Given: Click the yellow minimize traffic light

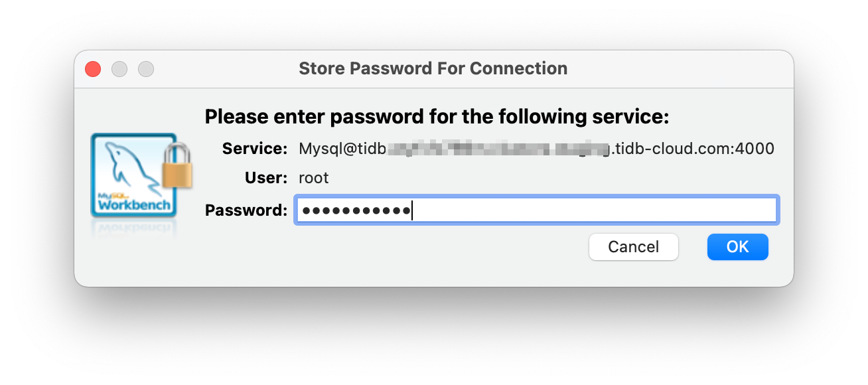Looking at the screenshot, I should tap(119, 68).
